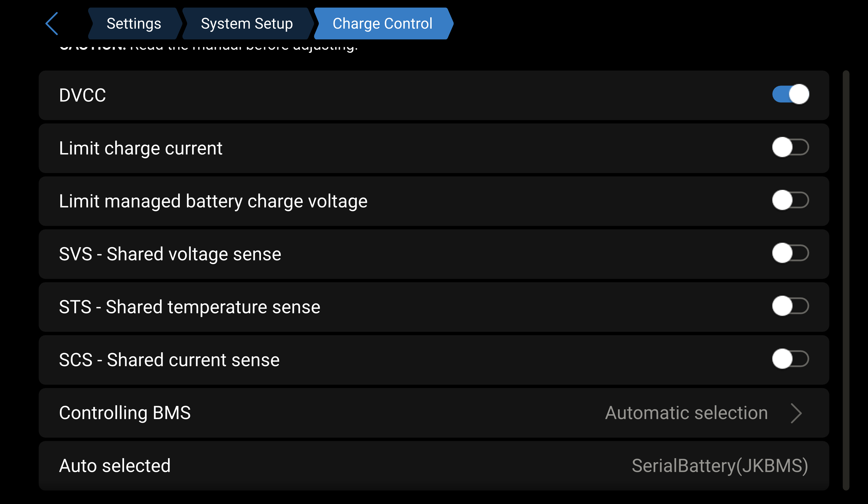Open the Controlling BMS chevron arrow
The image size is (868, 504).
point(796,413)
